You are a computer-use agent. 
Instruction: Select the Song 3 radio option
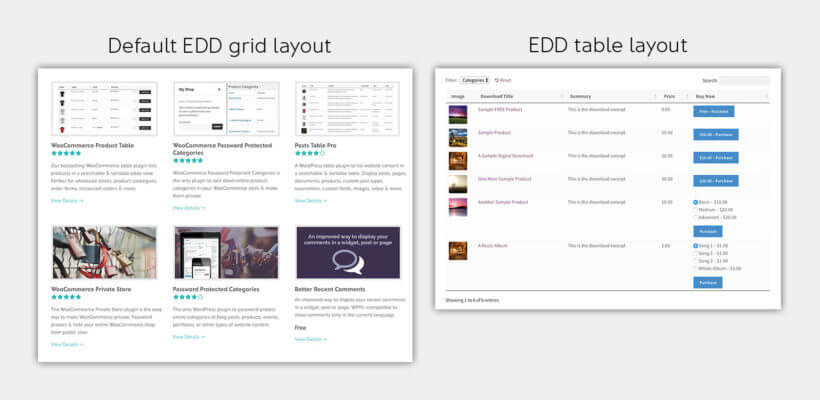pos(696,260)
